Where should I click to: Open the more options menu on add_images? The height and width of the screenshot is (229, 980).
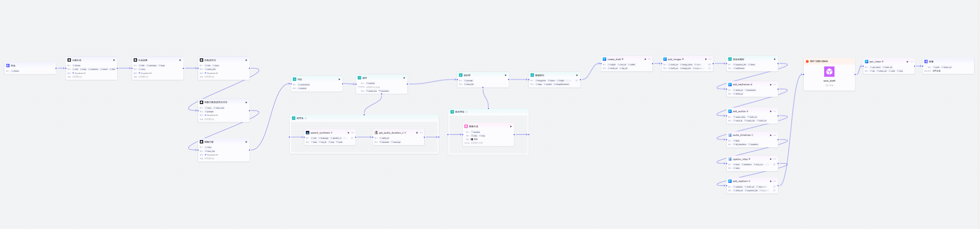[x=710, y=59]
